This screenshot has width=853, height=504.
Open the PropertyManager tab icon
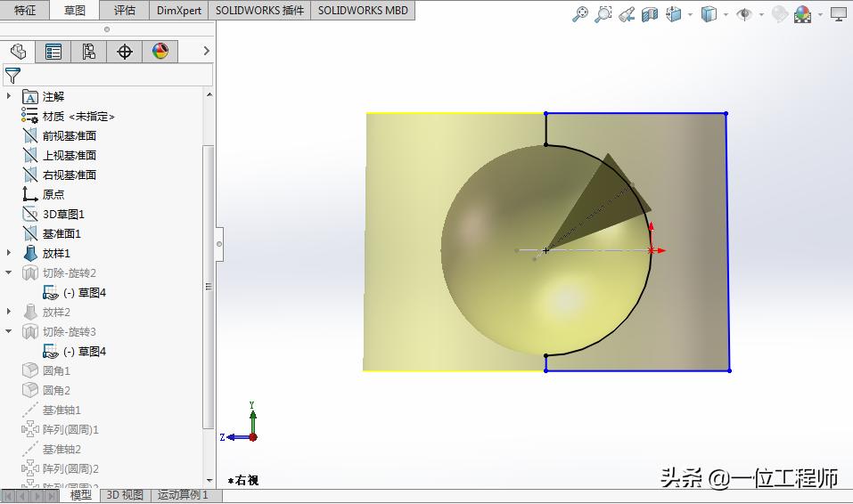(53, 52)
